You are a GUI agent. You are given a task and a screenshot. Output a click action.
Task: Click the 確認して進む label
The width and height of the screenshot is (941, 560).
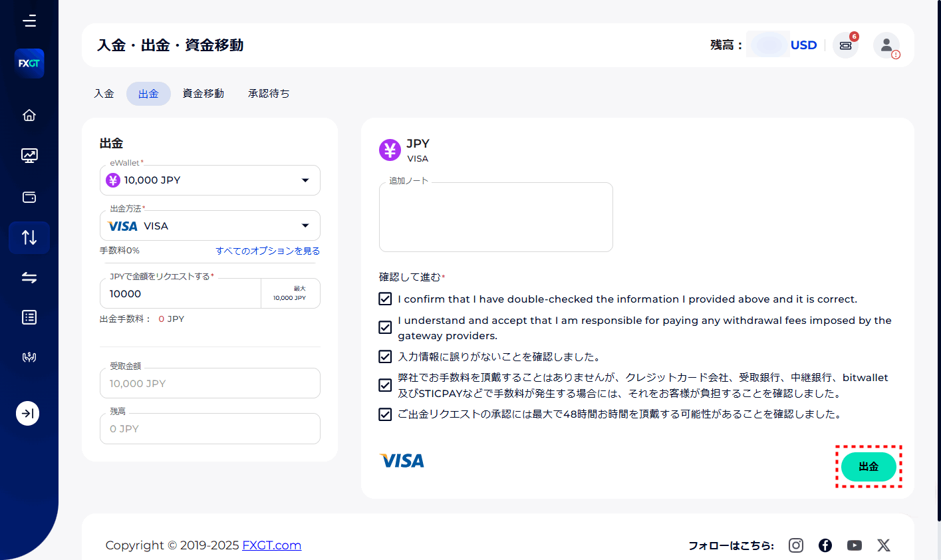coord(410,277)
